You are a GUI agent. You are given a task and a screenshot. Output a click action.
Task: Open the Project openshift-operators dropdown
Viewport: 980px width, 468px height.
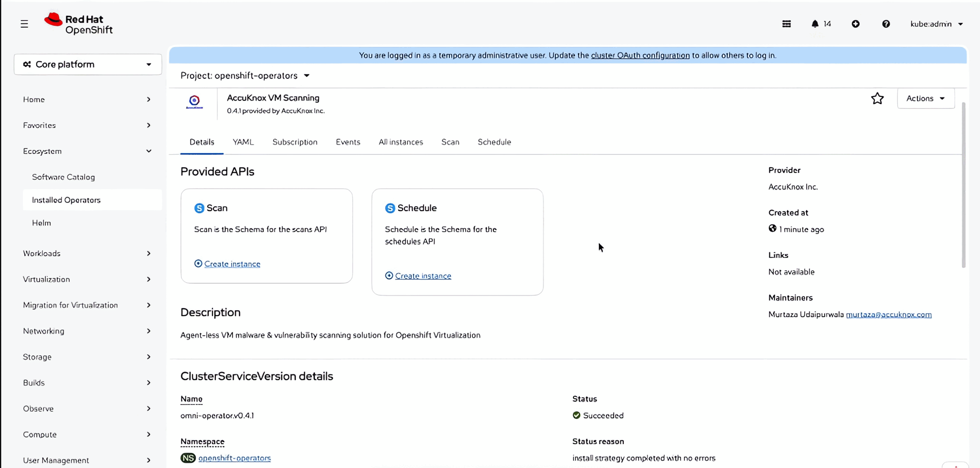[x=245, y=76]
